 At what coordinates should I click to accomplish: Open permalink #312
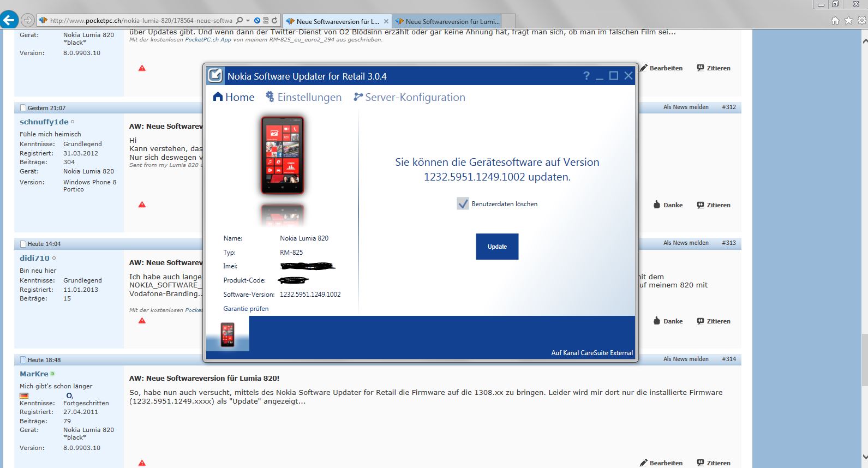(x=728, y=107)
